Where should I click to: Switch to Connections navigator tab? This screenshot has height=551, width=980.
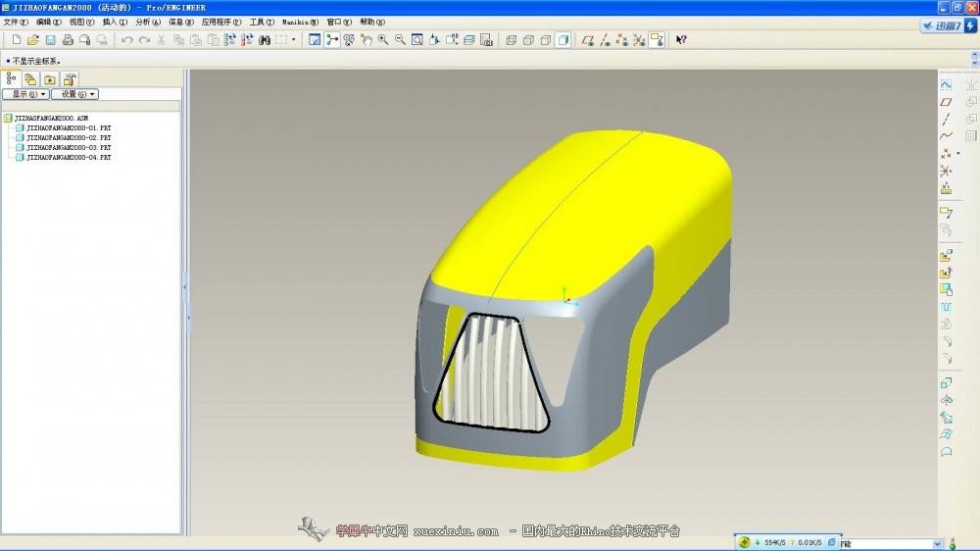coord(70,79)
